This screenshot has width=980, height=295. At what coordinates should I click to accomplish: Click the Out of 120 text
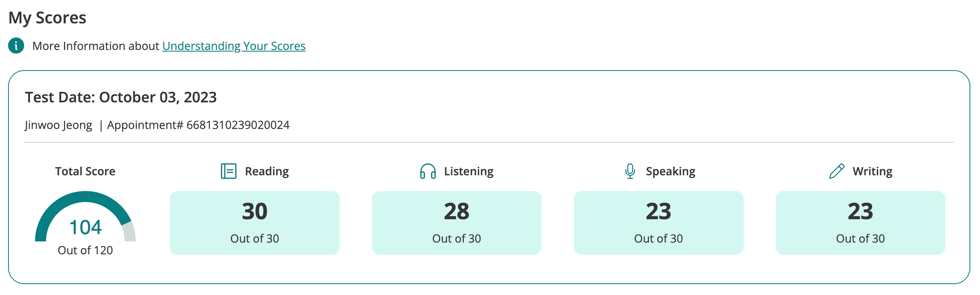point(85,250)
